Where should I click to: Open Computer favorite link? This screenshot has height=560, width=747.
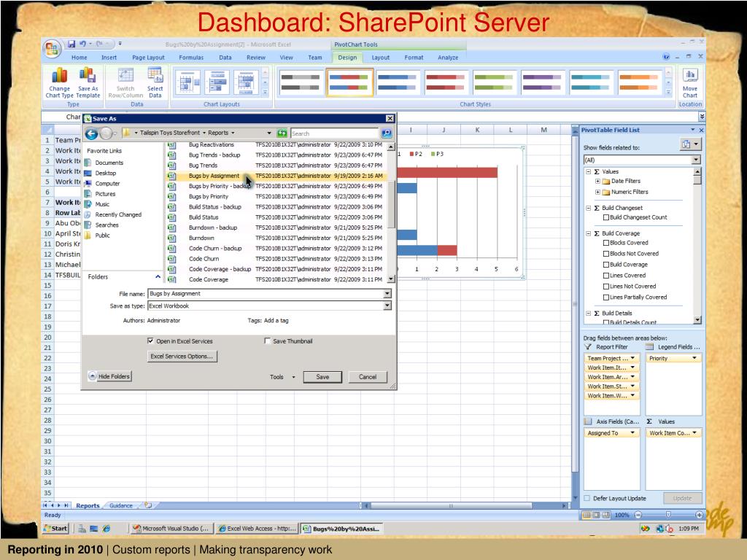click(x=107, y=183)
